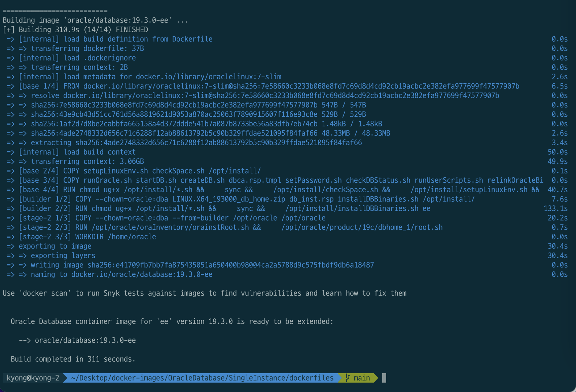Click the '6.5s' duration value
Image resolution: width=576 pixels, height=392 pixels.
click(560, 86)
